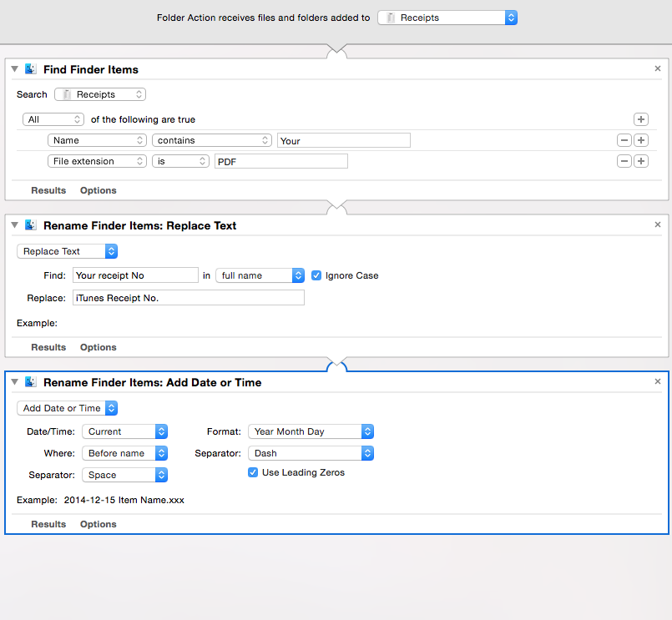The height and width of the screenshot is (620, 672).
Task: Click 'Rename Finder Items: Replace Text' title
Action: 139,225
